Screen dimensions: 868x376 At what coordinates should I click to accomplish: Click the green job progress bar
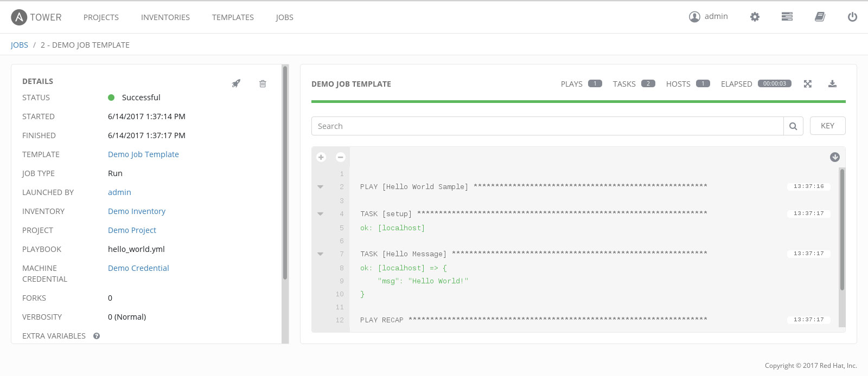coord(578,101)
